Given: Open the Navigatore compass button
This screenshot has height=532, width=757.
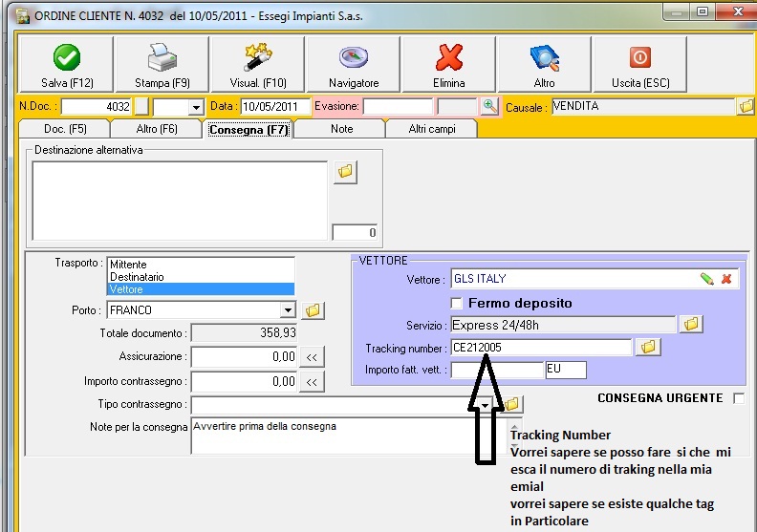Looking at the screenshot, I should click(x=354, y=65).
